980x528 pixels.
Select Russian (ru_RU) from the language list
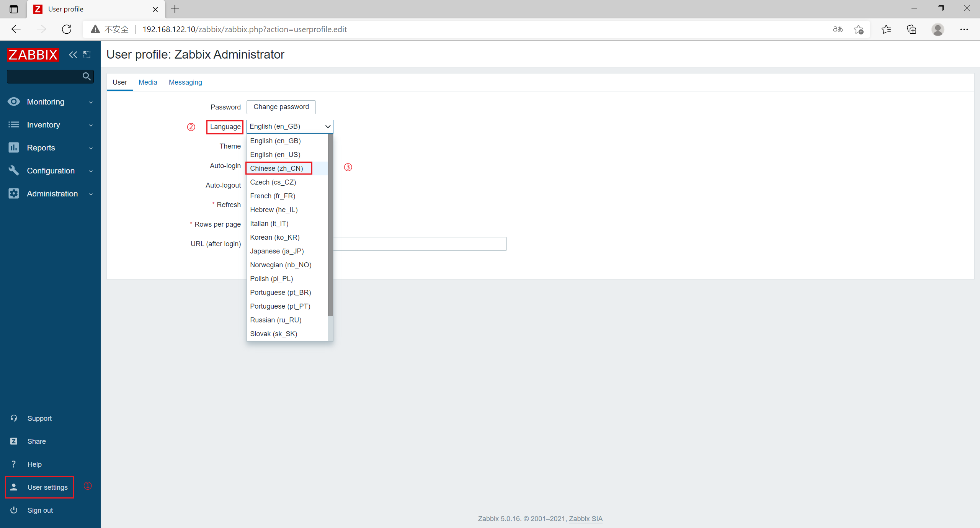tap(287, 320)
